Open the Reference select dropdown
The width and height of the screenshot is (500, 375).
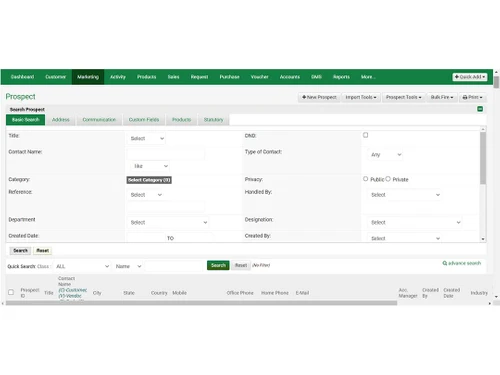146,195
